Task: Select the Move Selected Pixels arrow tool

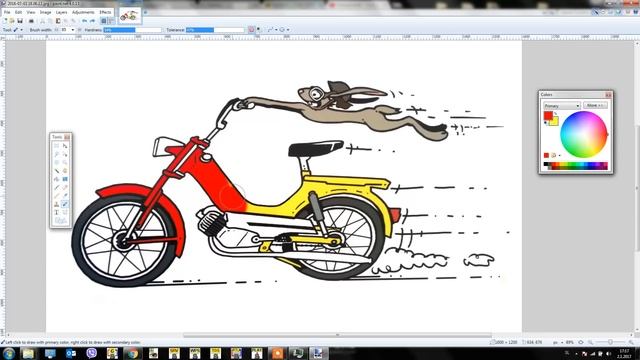Action: [x=65, y=146]
